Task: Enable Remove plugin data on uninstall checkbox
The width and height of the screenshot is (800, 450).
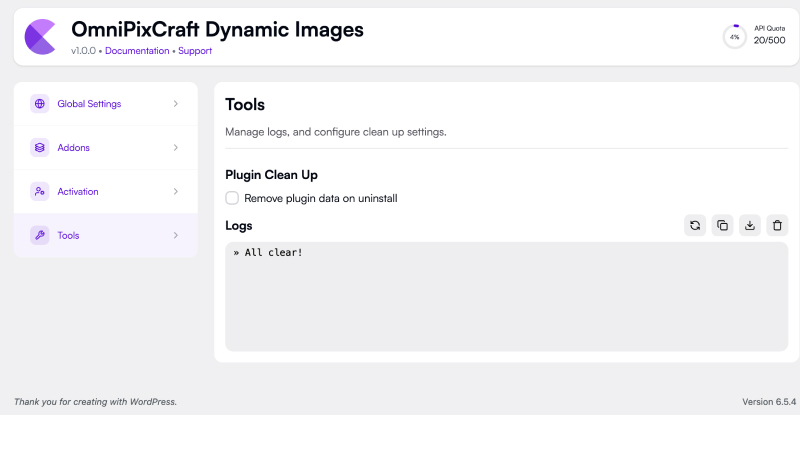Action: (232, 198)
